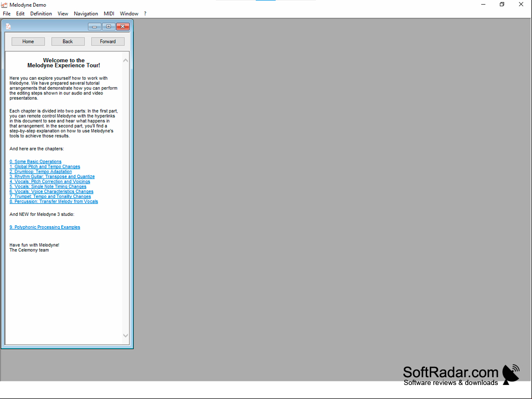Click 'The Celemony team' signature text
The height and width of the screenshot is (399, 532).
click(29, 250)
